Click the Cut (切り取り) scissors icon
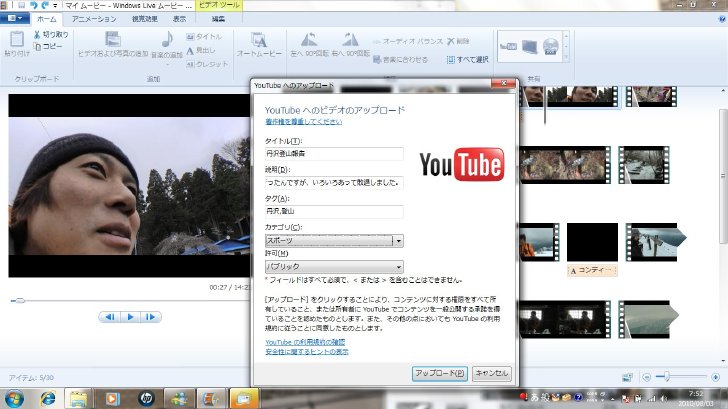The width and height of the screenshot is (728, 409). click(37, 34)
